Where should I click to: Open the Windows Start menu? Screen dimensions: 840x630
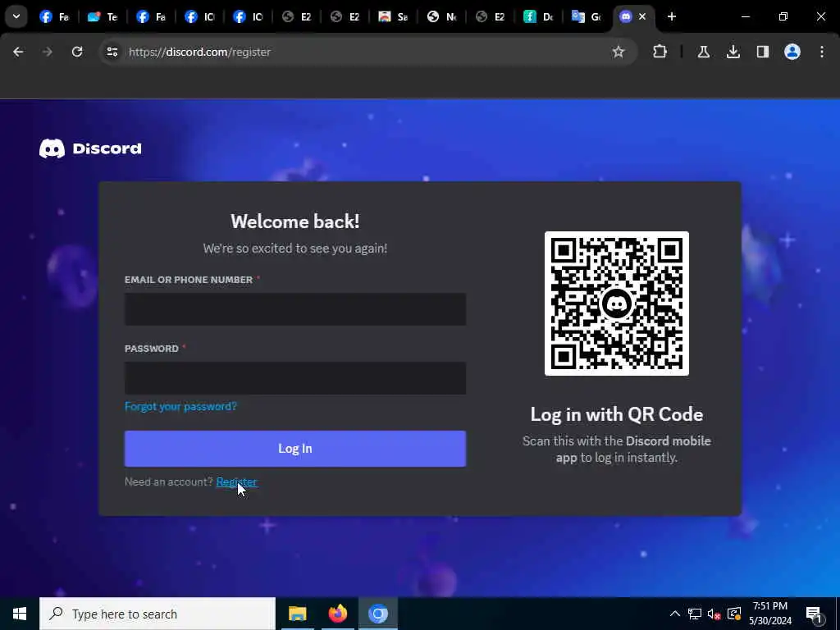coord(20,614)
